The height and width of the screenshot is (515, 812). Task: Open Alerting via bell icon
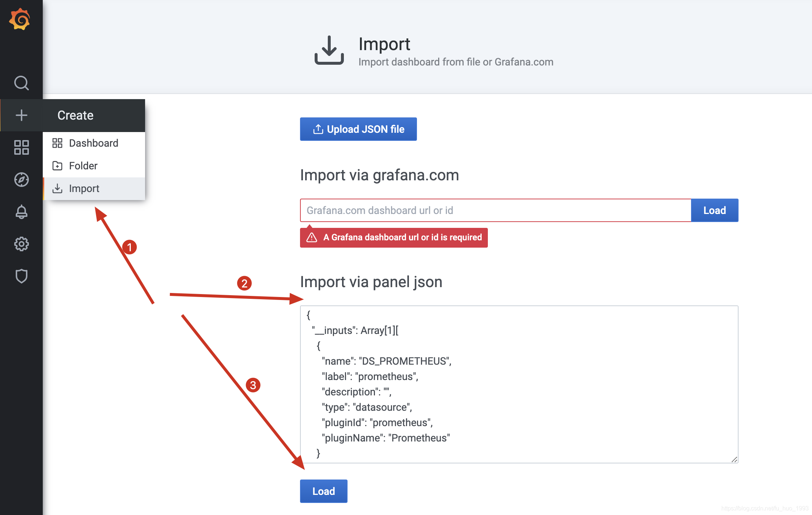click(x=21, y=212)
